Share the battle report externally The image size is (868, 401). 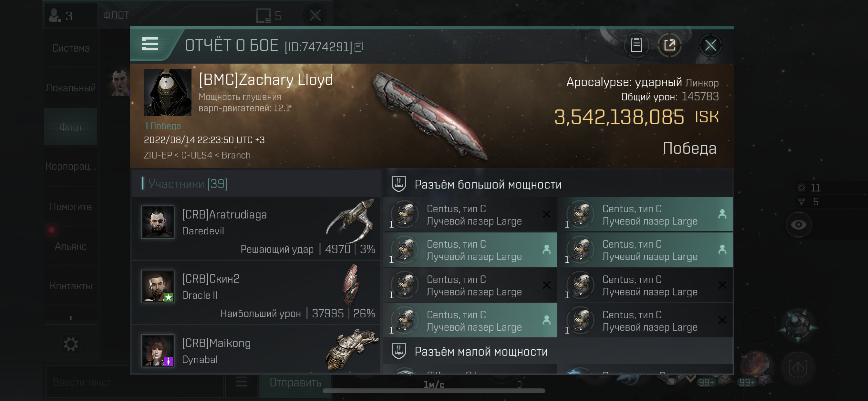[669, 45]
